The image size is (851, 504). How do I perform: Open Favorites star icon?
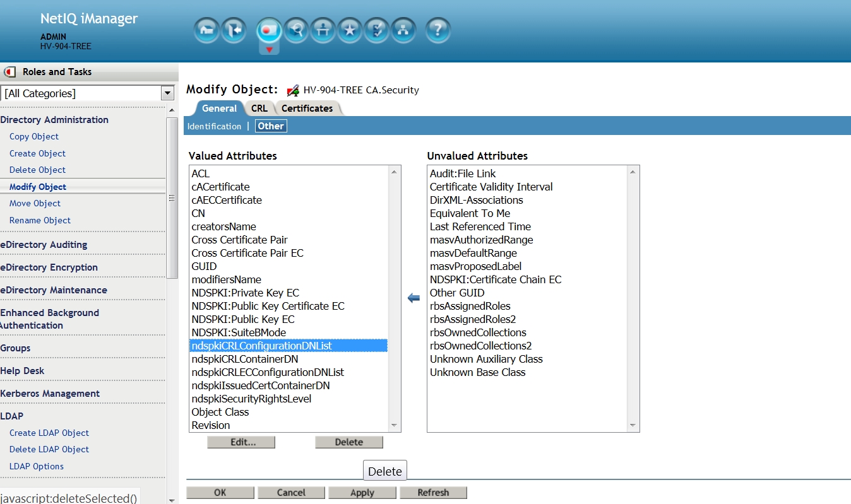[x=350, y=30]
